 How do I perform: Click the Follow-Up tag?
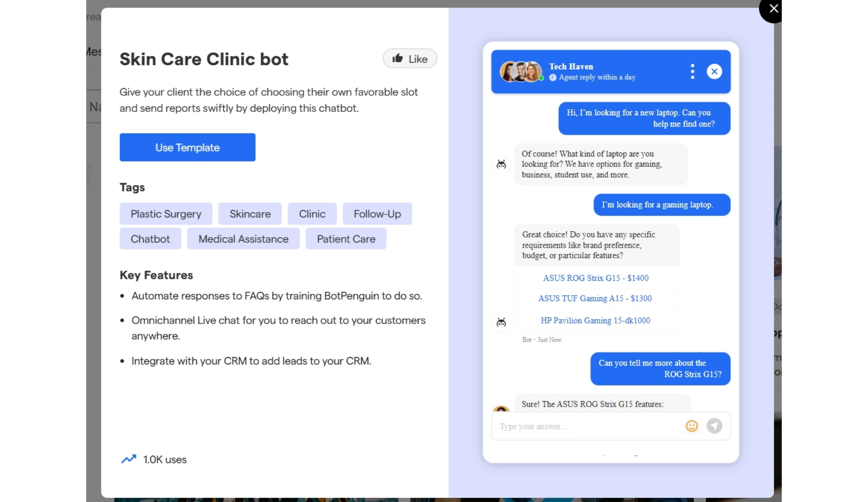click(377, 214)
